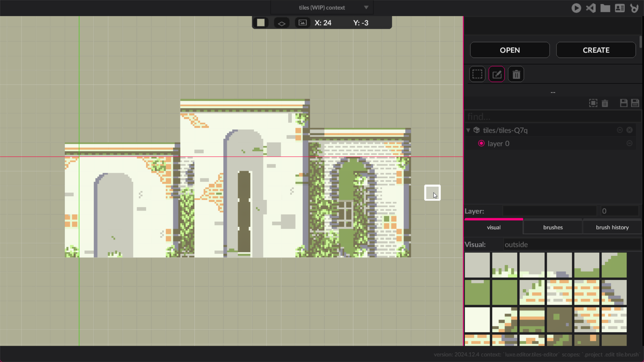
Task: Expand the three-dots section divider
Action: (553, 92)
